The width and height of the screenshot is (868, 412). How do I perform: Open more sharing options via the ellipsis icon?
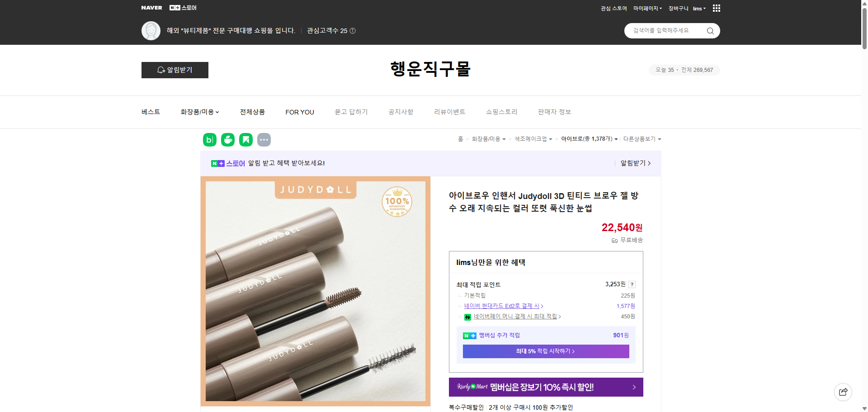click(264, 139)
